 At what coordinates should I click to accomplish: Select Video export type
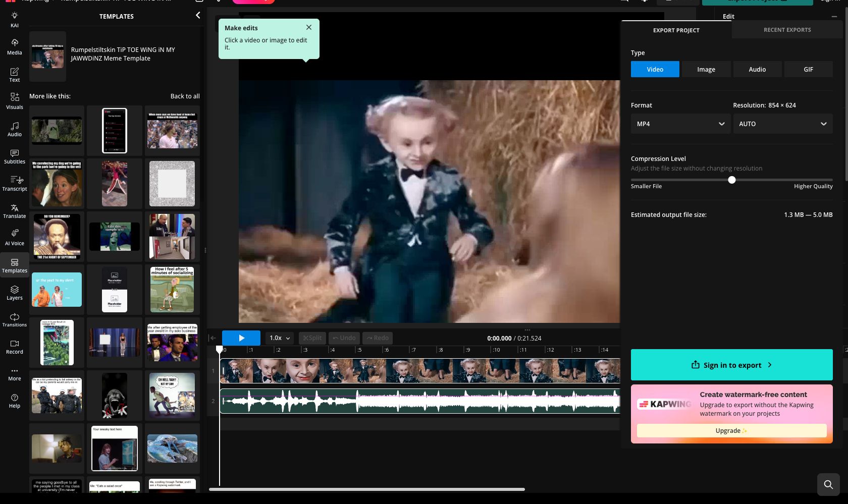655,69
